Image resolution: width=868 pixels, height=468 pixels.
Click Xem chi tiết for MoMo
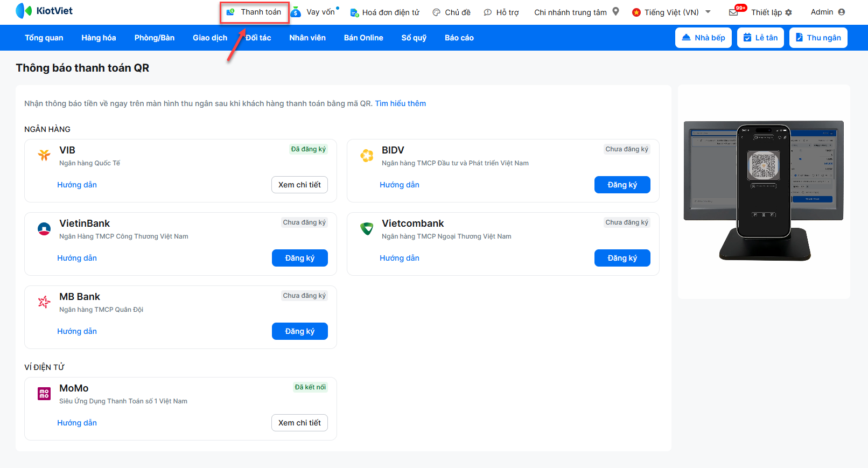pos(299,423)
